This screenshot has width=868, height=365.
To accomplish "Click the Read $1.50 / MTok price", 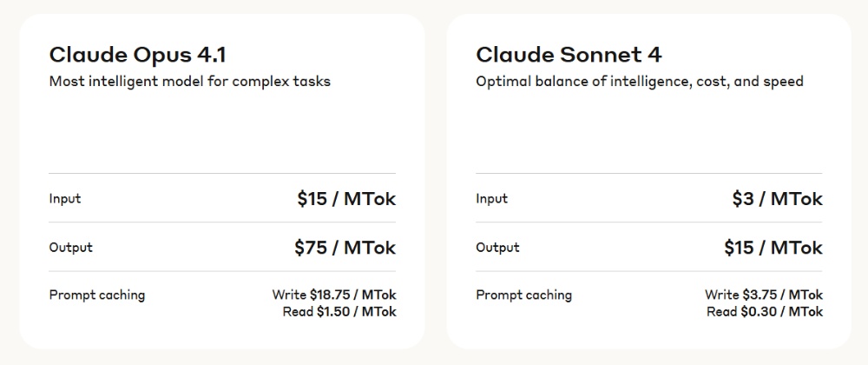I will tap(339, 311).
